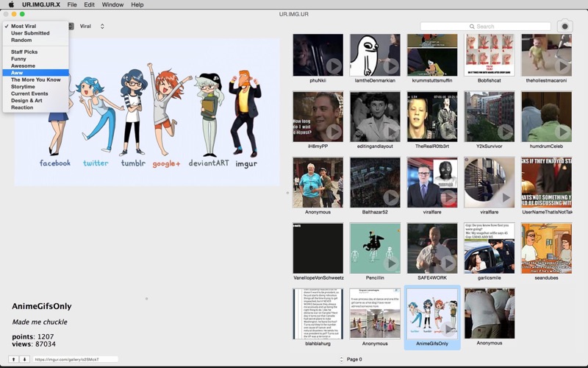Click the page stepper beside Page 0
This screenshot has height=368, width=588.
tap(341, 359)
